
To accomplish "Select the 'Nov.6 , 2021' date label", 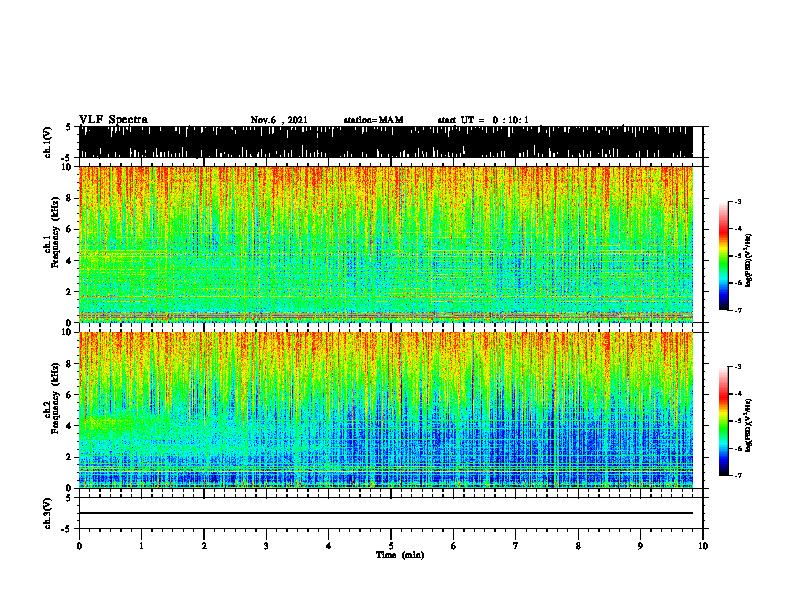I will click(279, 120).
